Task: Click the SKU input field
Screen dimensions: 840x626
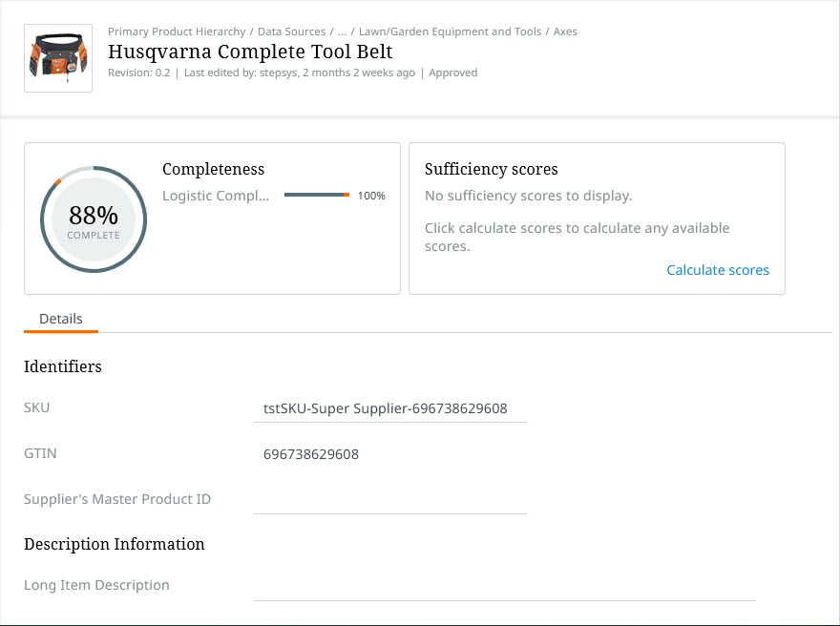Action: click(x=389, y=408)
